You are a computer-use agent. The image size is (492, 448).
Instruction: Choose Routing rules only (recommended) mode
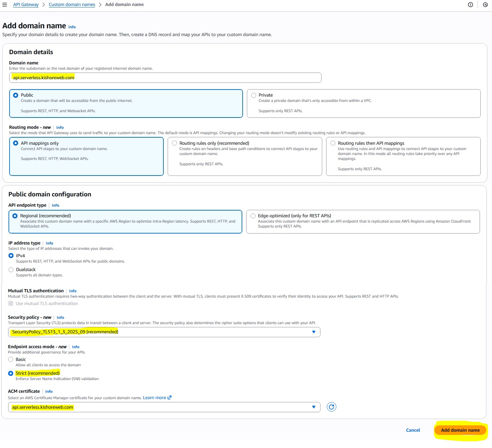point(174,143)
